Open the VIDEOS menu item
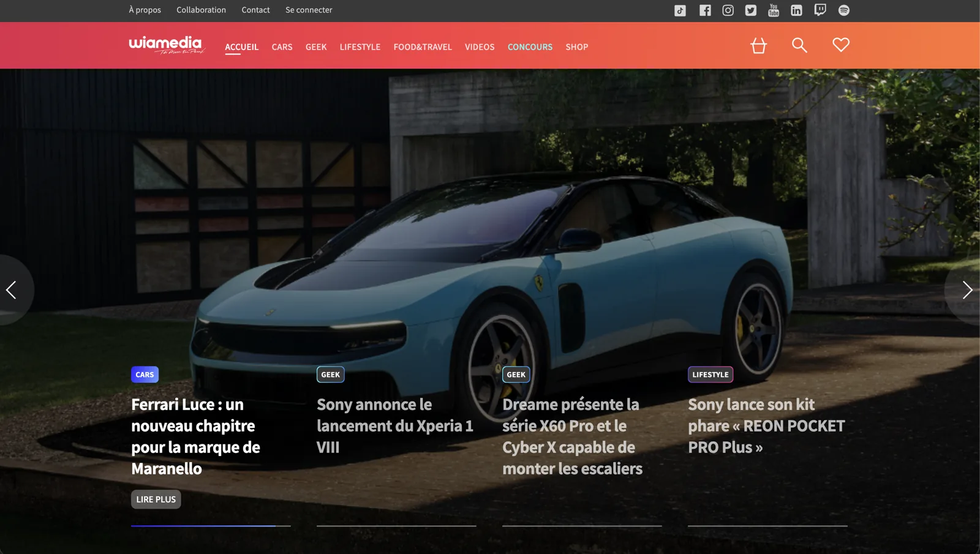The height and width of the screenshot is (554, 980). tap(480, 47)
